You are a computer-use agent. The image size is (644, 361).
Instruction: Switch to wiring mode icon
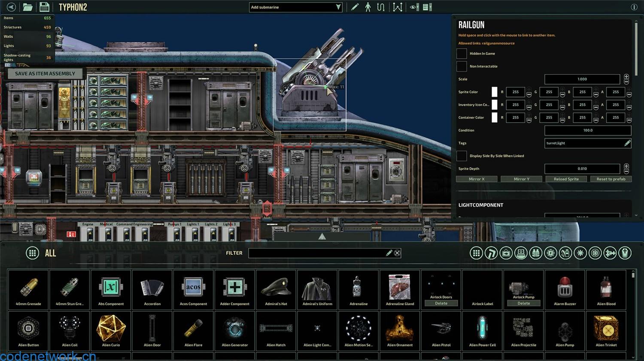380,7
